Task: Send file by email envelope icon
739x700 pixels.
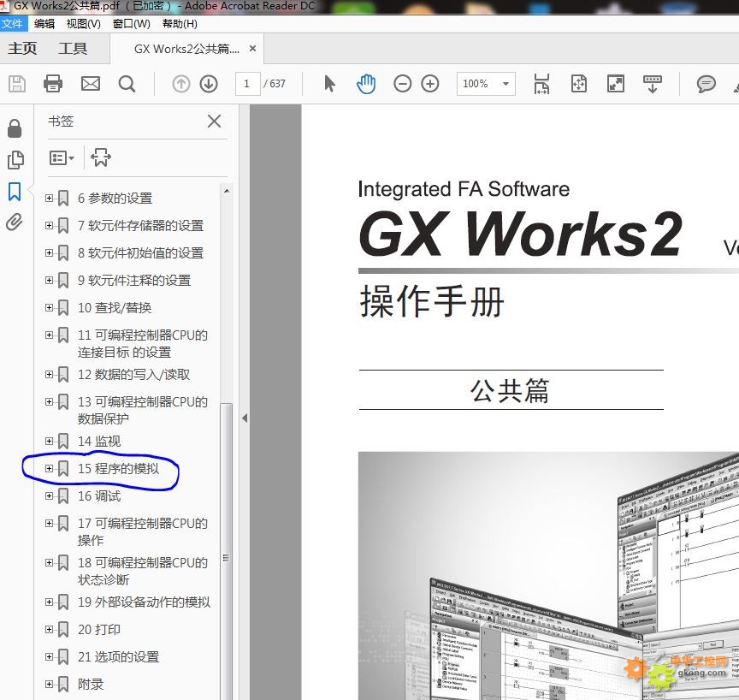Action: pyautogui.click(x=91, y=84)
